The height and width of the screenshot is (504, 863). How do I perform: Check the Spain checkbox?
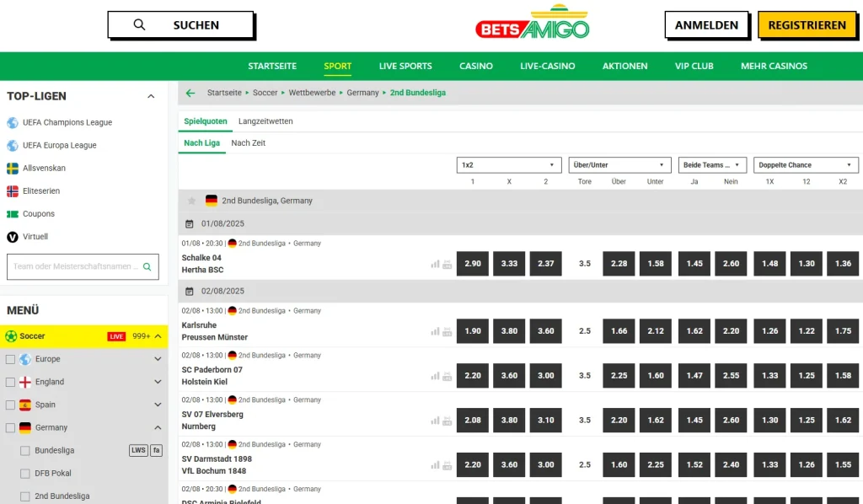[x=10, y=405]
